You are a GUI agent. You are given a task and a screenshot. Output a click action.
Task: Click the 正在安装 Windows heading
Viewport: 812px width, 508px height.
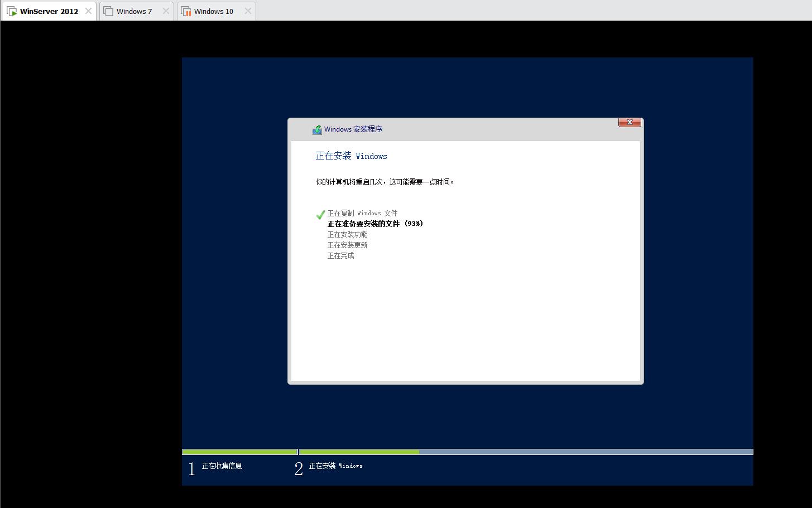pos(351,156)
